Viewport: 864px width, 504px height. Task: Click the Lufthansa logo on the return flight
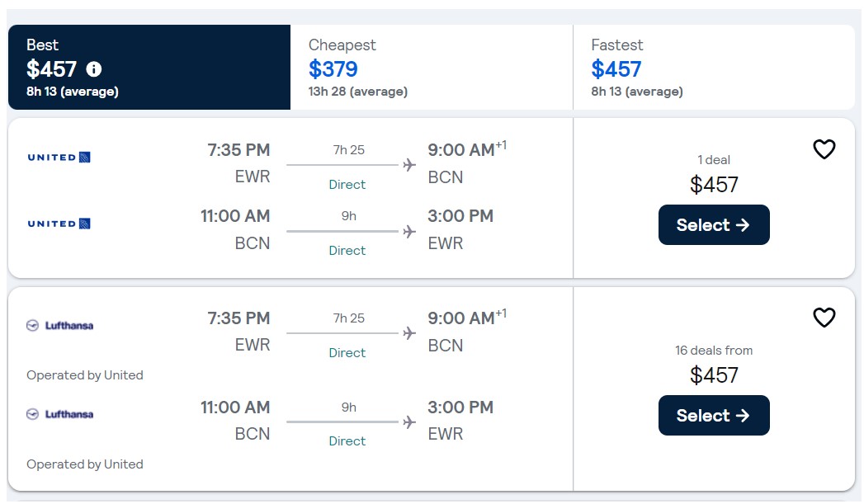[60, 413]
